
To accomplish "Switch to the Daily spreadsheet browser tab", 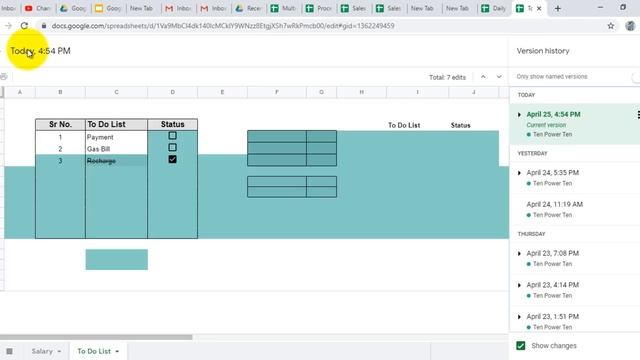I will (x=494, y=8).
